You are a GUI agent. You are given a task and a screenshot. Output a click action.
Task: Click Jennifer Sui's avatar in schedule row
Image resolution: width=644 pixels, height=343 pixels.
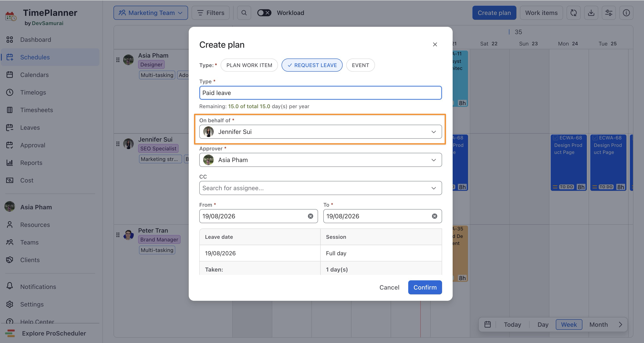(128, 144)
